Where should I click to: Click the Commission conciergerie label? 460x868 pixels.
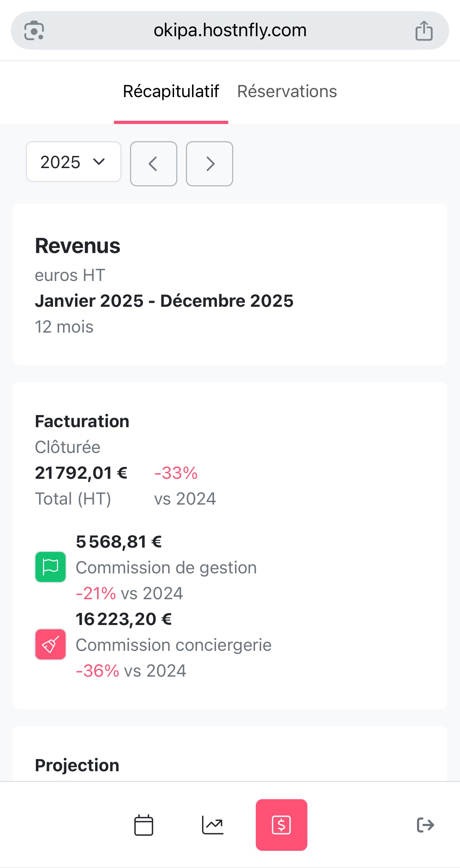(174, 645)
